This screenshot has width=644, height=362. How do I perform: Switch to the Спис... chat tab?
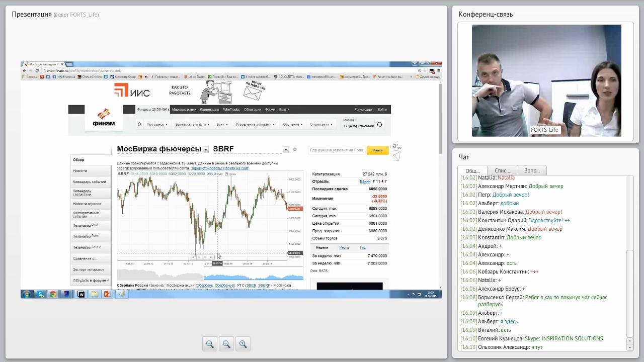[502, 170]
